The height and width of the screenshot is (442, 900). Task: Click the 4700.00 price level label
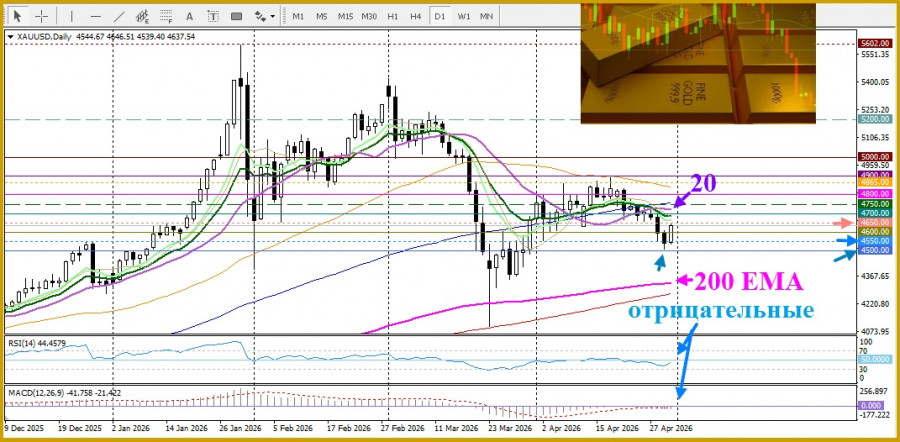coord(875,212)
